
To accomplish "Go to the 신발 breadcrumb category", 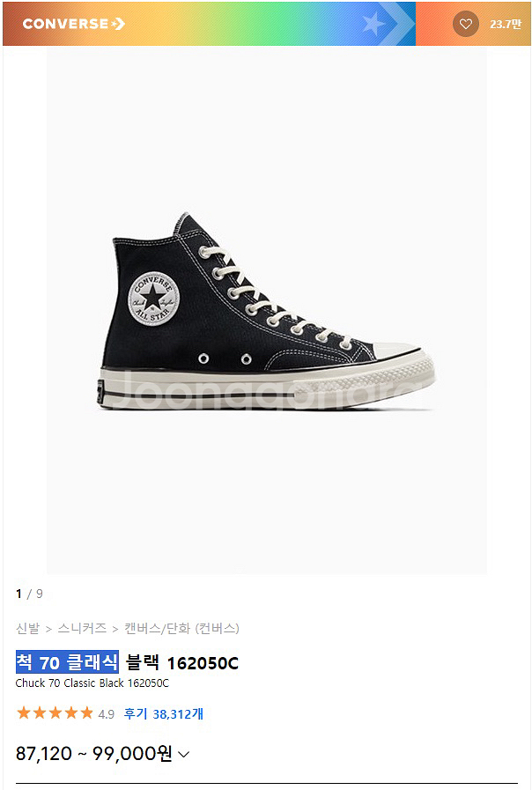I will 27,628.
